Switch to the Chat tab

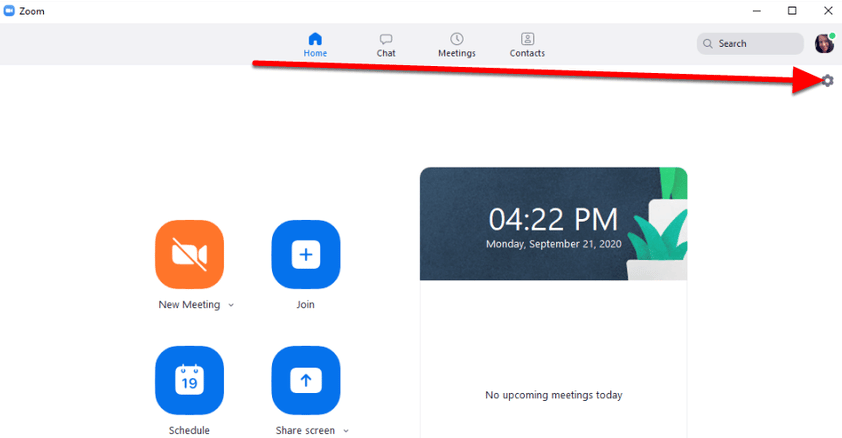pos(386,45)
